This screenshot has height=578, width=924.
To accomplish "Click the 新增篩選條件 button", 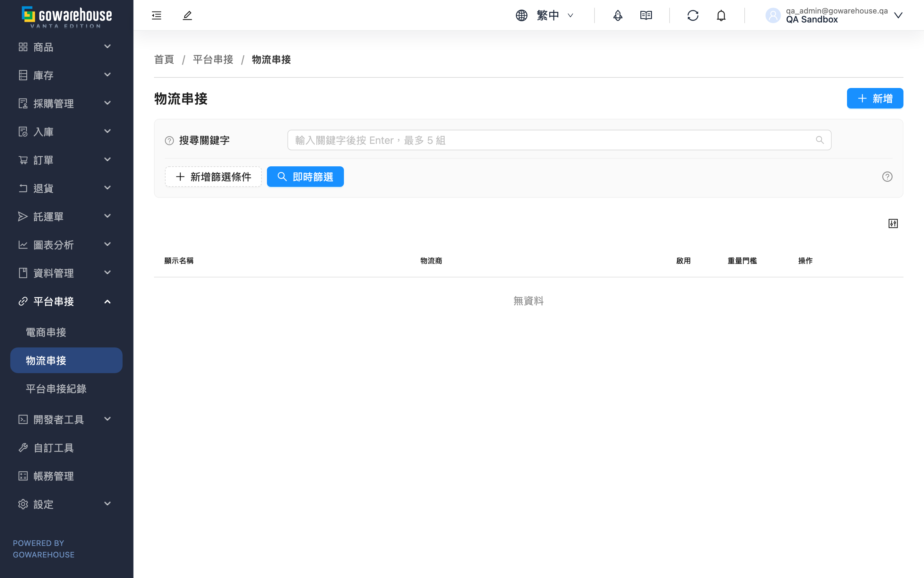I will pyautogui.click(x=213, y=177).
